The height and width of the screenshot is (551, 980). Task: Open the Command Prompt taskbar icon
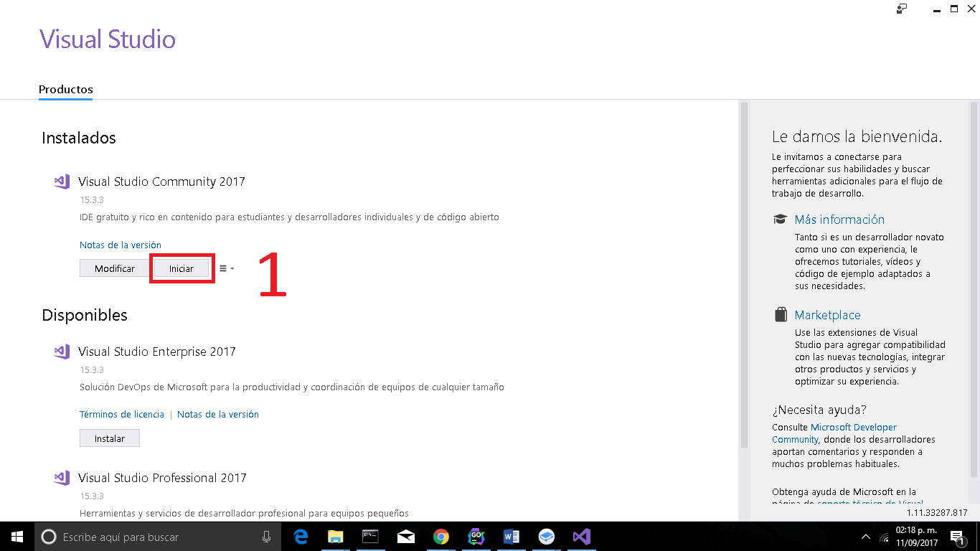click(x=370, y=537)
